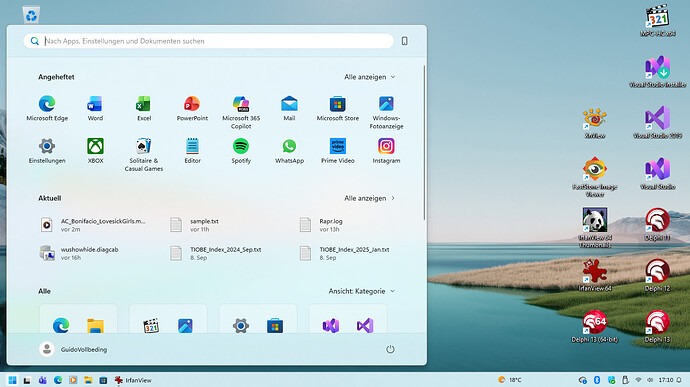Open recent file wushowhide.diagcab

(x=80, y=253)
